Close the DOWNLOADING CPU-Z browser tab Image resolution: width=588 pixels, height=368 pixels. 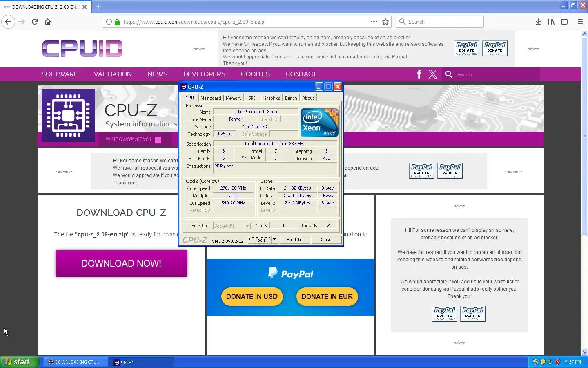pyautogui.click(x=85, y=7)
